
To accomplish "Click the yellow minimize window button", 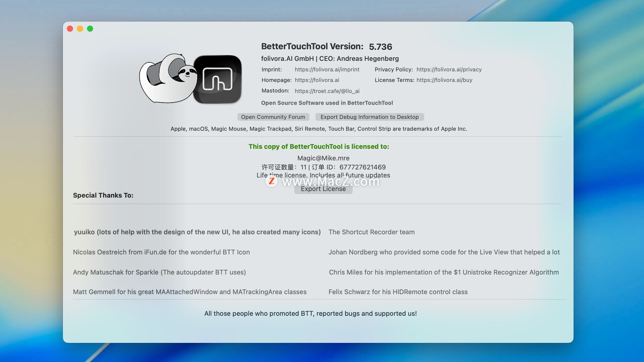I will 80,29.
